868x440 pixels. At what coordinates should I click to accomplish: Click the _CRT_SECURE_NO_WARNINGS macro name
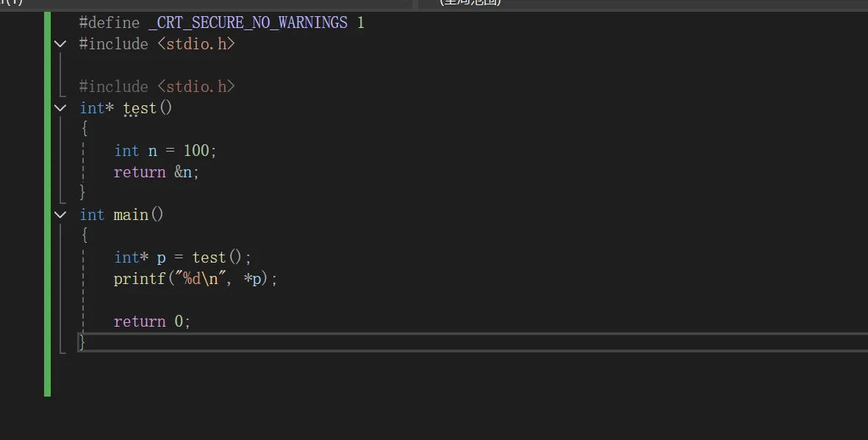[x=248, y=23]
